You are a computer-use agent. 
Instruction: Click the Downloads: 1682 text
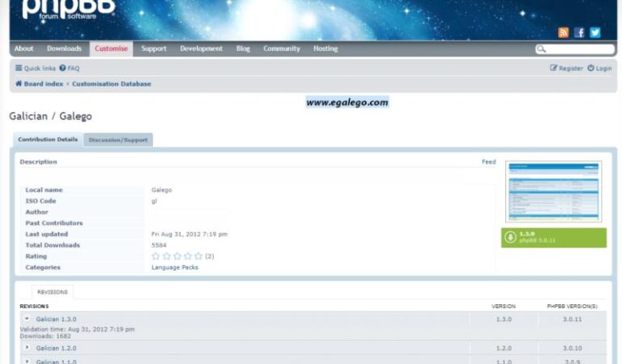tap(45, 336)
